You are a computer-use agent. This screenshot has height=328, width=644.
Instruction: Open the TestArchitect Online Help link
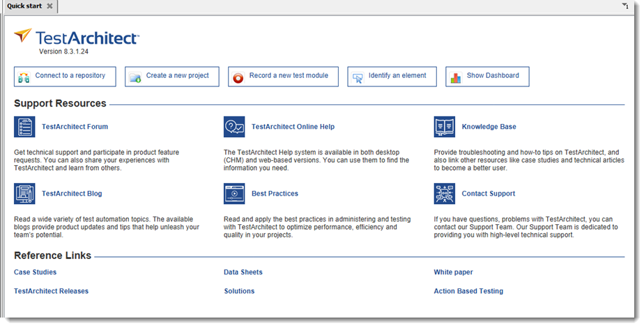(293, 127)
